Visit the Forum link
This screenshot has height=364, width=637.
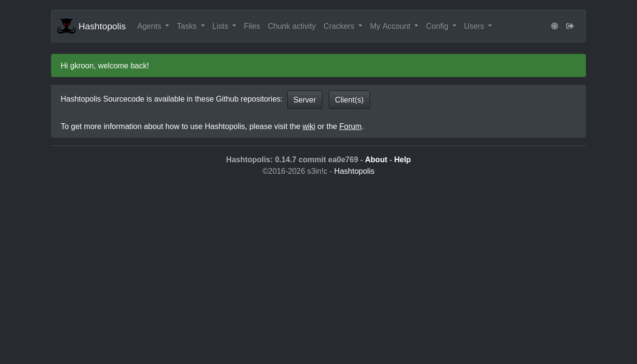pos(350,126)
